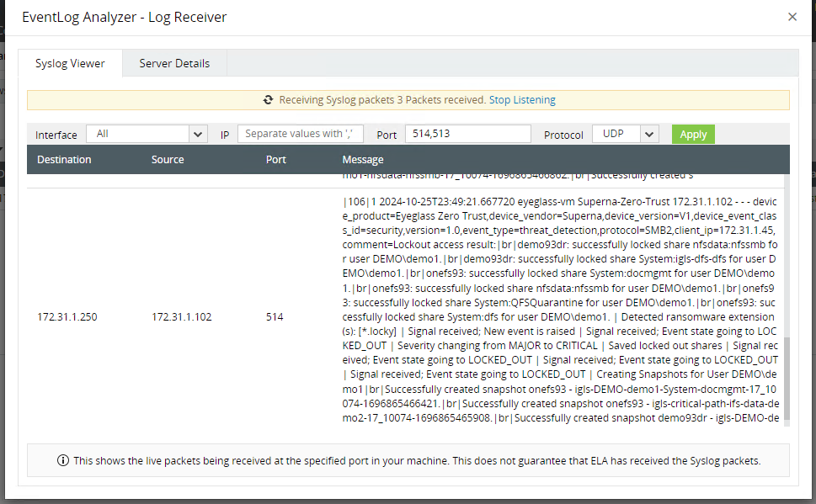Screen dimensions: 816x504
Task: Click the Port field containing 514,513
Action: click(x=467, y=133)
